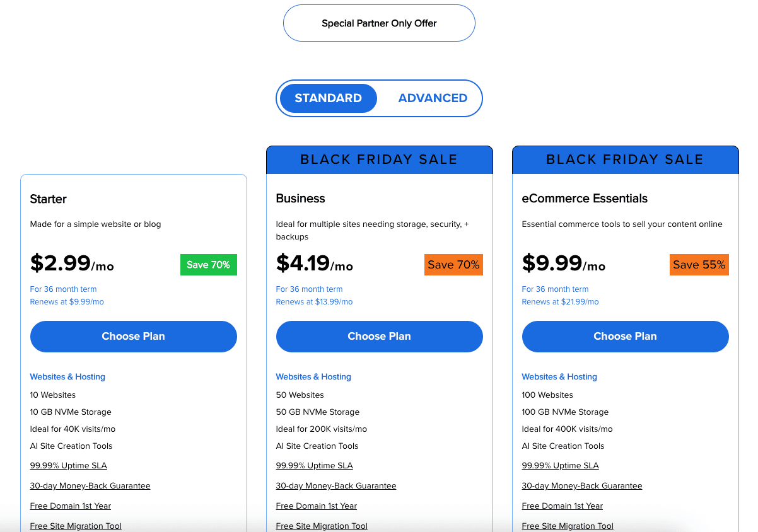Click the 50 Websites feature text
Viewport: 758px width, 532px height.
pyautogui.click(x=300, y=395)
